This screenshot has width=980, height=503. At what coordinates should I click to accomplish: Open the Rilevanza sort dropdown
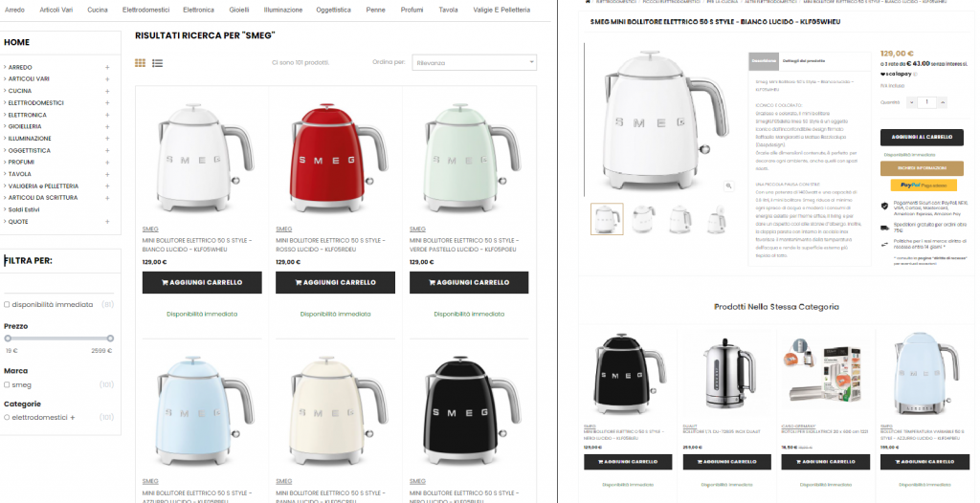click(x=474, y=62)
